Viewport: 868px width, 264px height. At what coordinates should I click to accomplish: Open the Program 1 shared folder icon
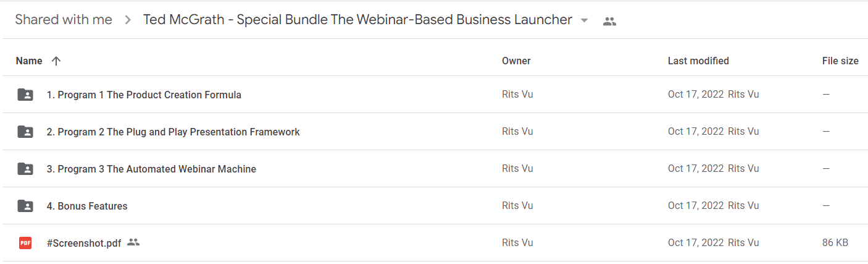coord(25,95)
